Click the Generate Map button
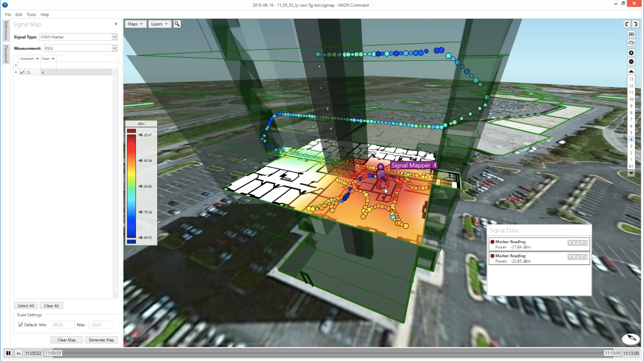The height and width of the screenshot is (361, 644). point(102,340)
